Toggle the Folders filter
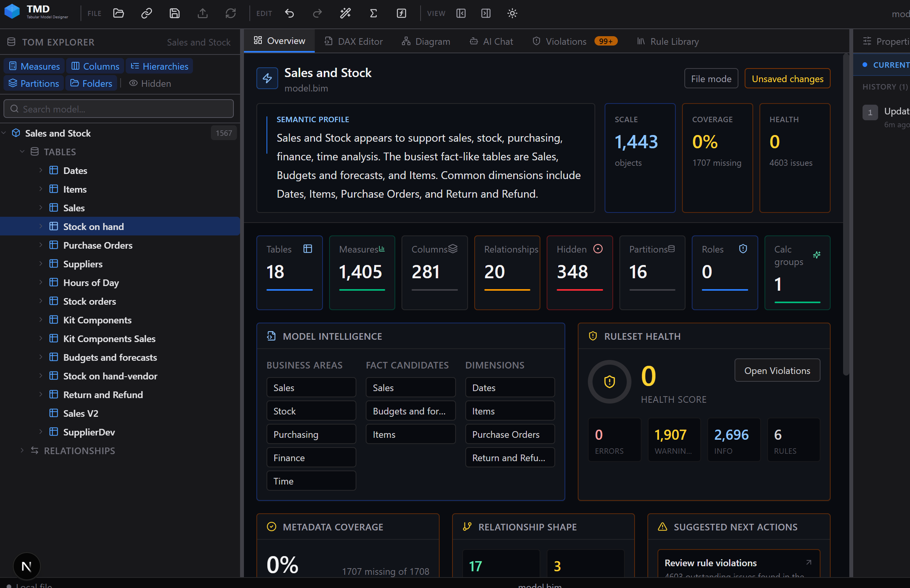 [91, 83]
